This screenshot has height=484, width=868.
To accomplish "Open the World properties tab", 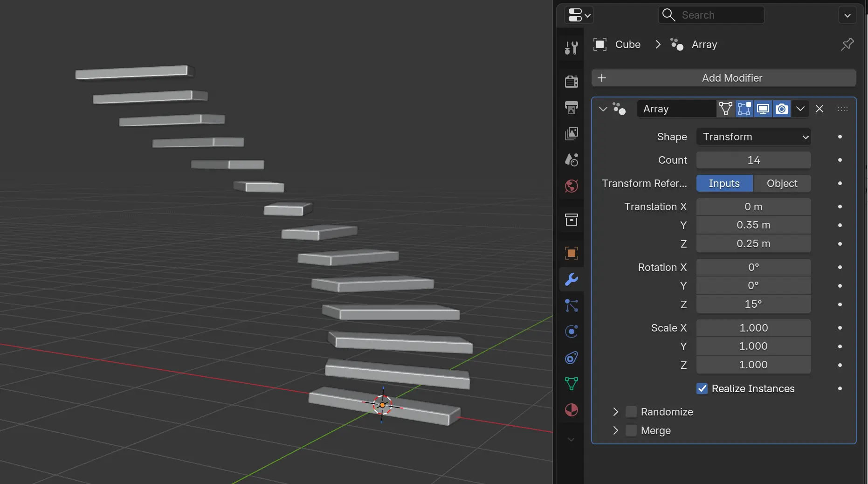I will 572,186.
